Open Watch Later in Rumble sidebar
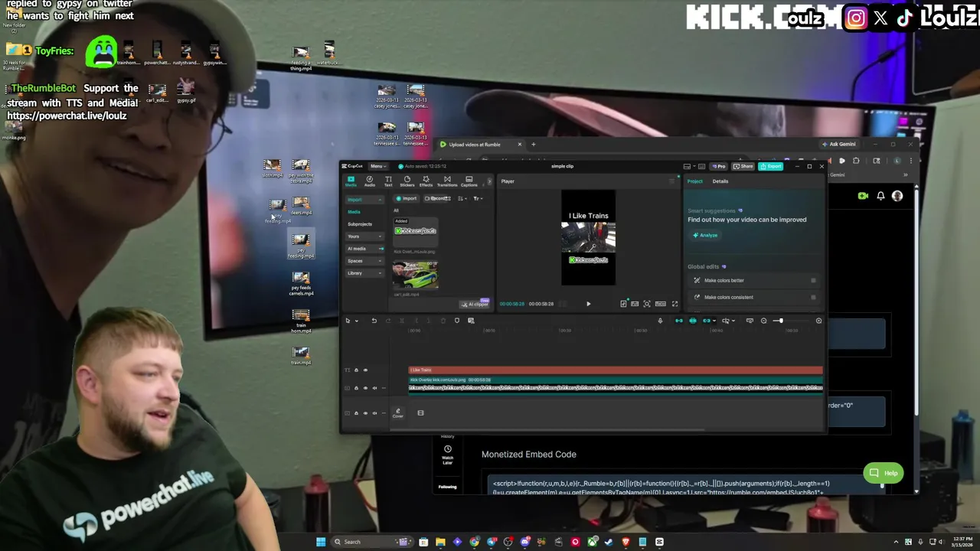 pyautogui.click(x=448, y=455)
